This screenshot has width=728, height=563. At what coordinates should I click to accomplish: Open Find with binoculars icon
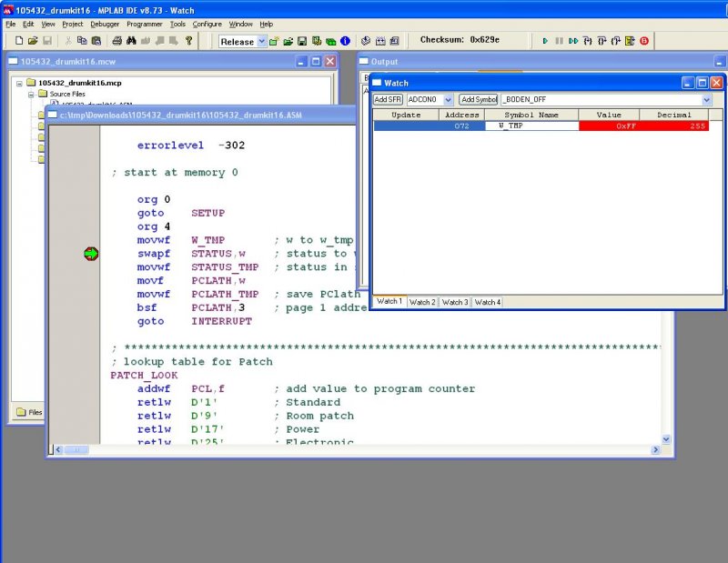(131, 41)
